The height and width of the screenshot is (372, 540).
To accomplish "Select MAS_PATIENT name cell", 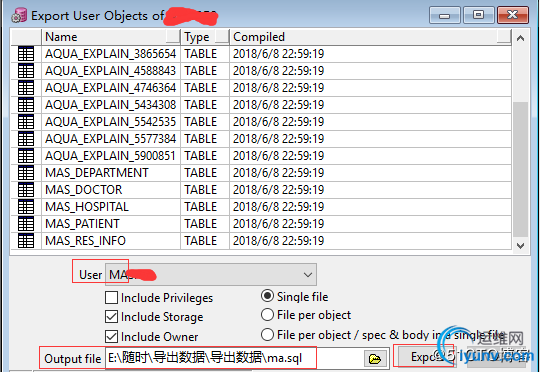I will tap(111, 224).
